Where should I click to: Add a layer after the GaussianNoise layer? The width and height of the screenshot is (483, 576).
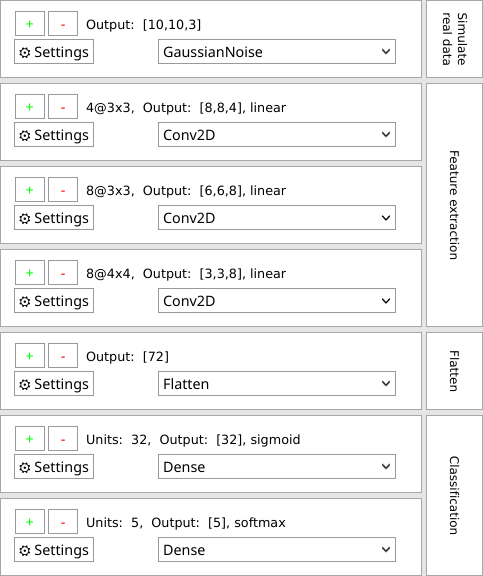click(30, 24)
